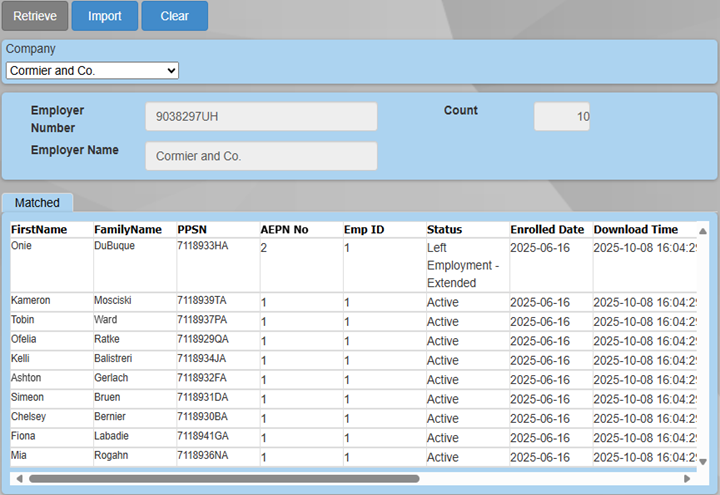Viewport: 720px width, 495px height.
Task: Click the Employer Name field
Action: pos(261,156)
